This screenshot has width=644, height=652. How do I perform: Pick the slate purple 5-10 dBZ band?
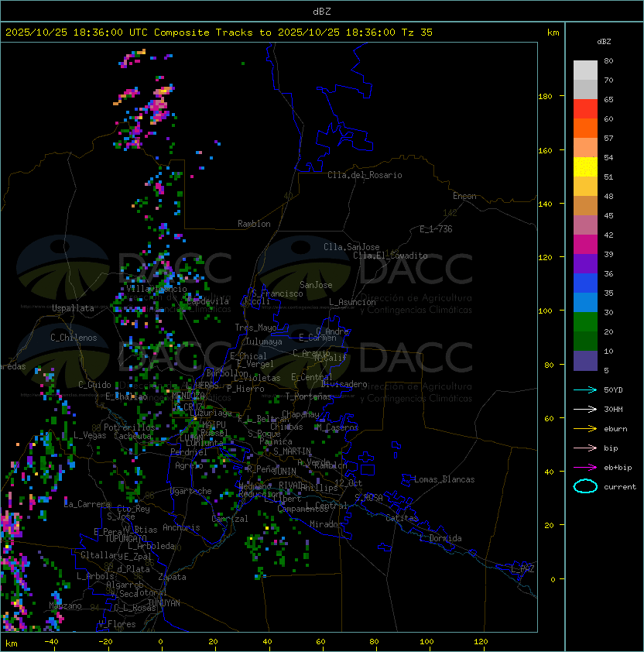coord(585,361)
